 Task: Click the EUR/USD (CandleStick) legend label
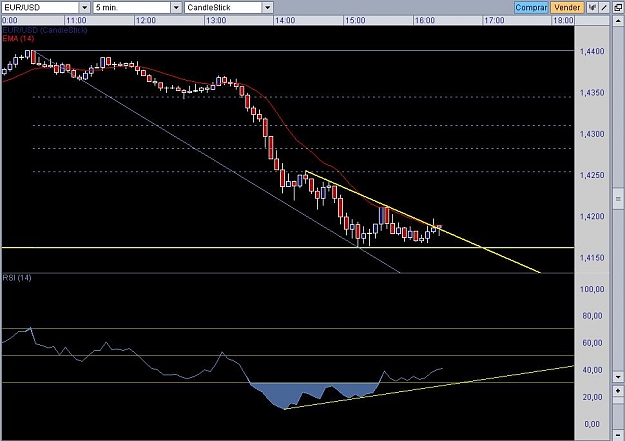45,30
